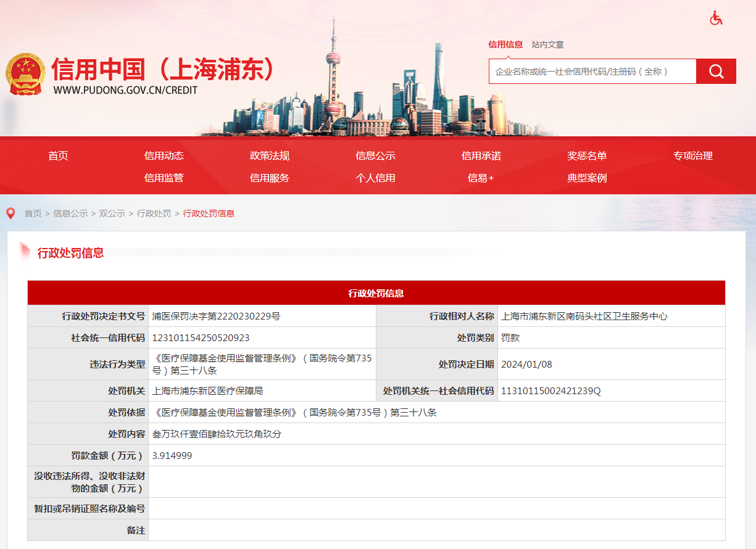The width and height of the screenshot is (756, 549).
Task: Click the label 行政相对人名称
Action: pos(462,316)
